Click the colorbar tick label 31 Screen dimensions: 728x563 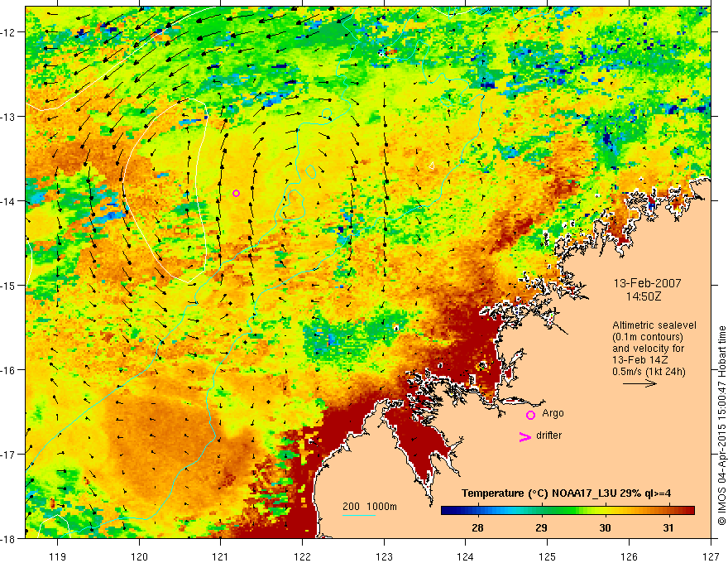[668, 527]
